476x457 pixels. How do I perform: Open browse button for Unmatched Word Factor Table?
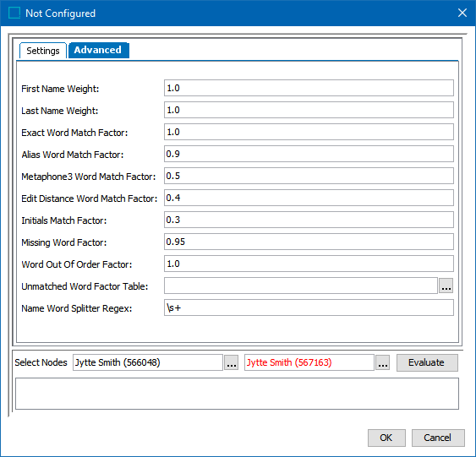[x=446, y=286]
